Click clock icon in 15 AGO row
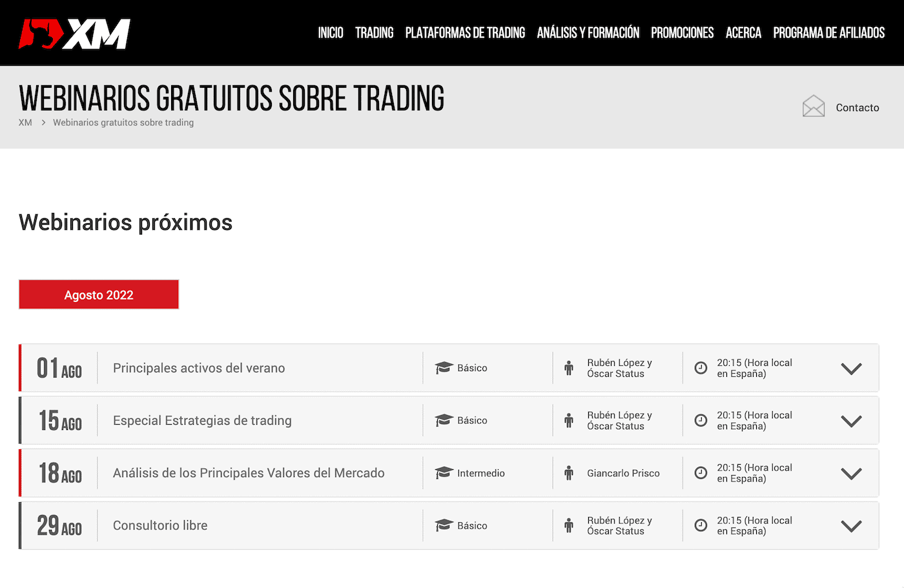The width and height of the screenshot is (904, 588). click(x=701, y=421)
